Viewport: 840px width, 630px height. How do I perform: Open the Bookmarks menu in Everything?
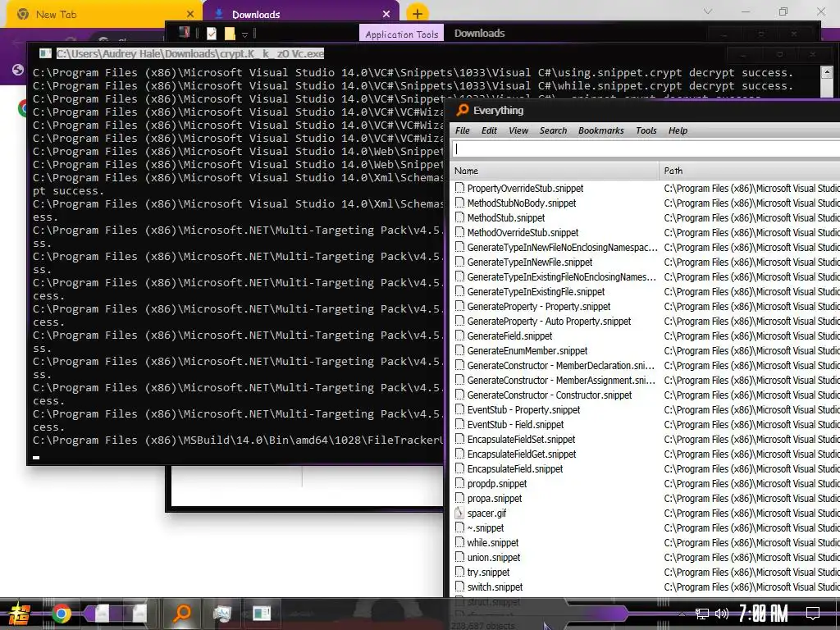(600, 130)
